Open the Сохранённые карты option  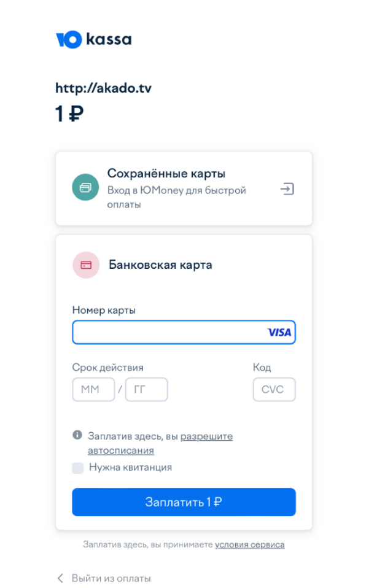[x=184, y=188]
